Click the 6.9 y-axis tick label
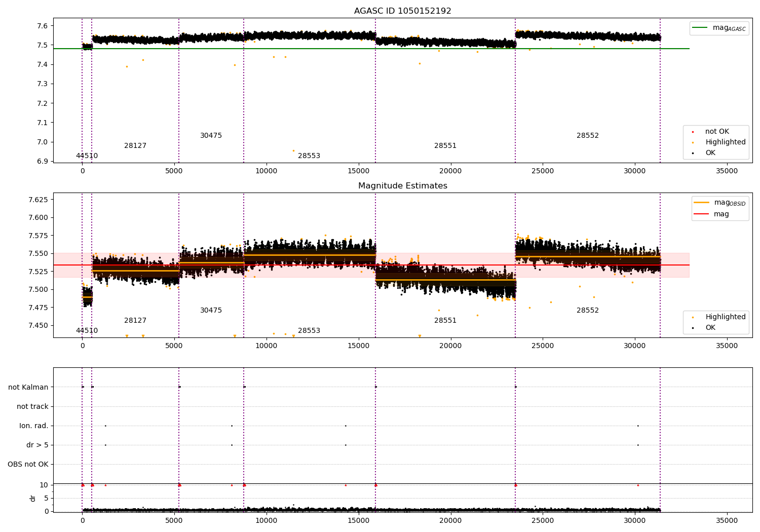Screen dimensions: 760x532 [43, 162]
